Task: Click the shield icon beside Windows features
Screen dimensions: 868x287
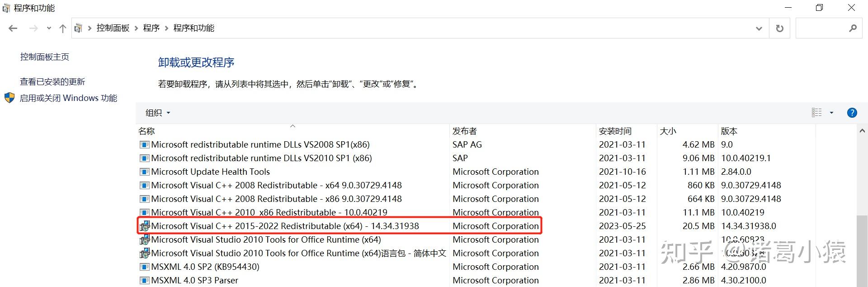Action: (x=9, y=98)
